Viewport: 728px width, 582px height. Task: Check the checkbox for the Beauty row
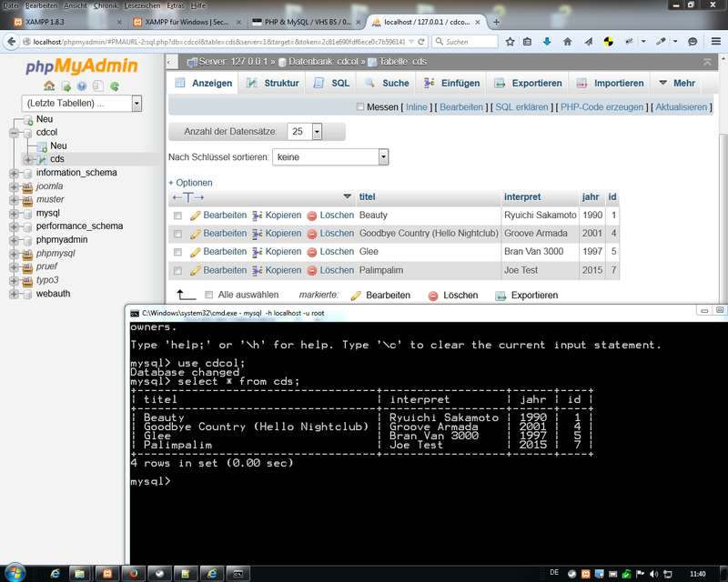tap(177, 216)
